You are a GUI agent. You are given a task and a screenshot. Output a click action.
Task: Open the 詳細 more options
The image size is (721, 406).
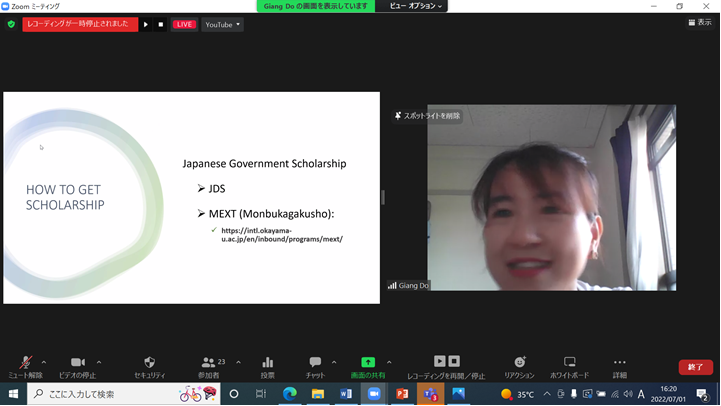(x=619, y=367)
